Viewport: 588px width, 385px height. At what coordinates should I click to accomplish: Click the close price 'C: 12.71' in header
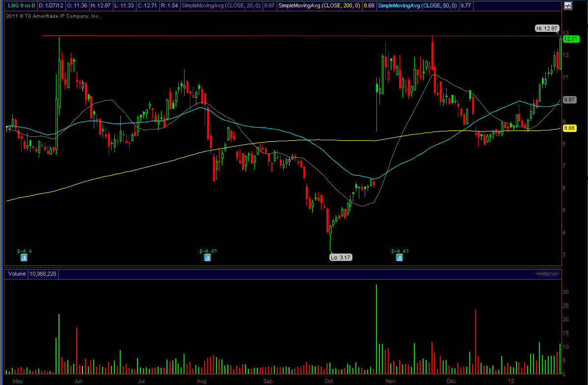[147, 5]
